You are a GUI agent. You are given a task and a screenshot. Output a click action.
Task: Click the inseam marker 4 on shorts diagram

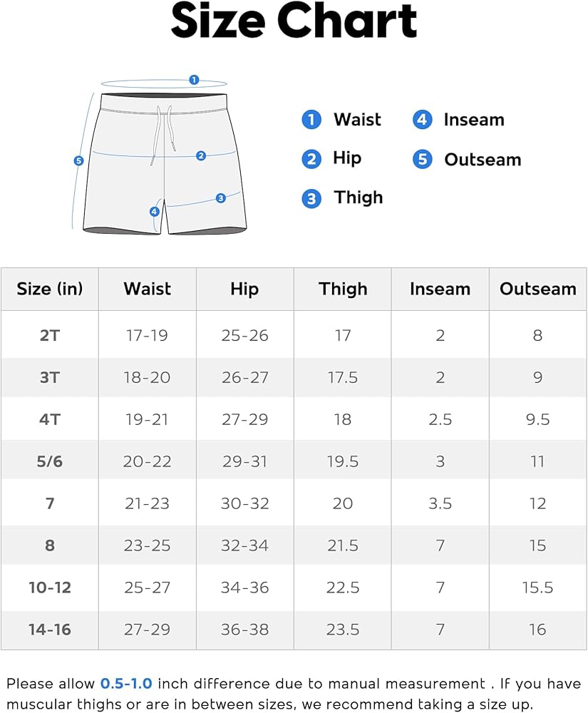coord(155,211)
